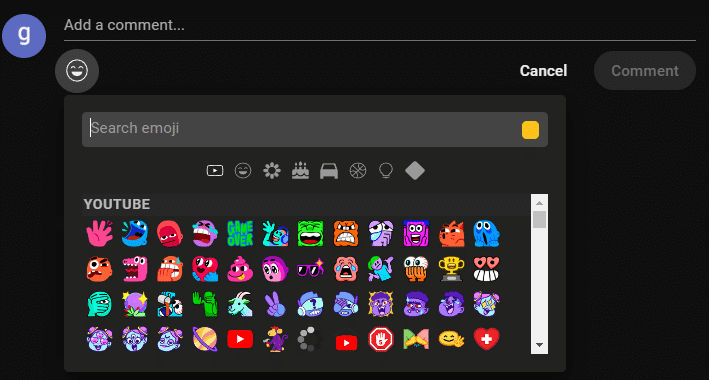Switch to the smiley faces emoji category

(243, 171)
